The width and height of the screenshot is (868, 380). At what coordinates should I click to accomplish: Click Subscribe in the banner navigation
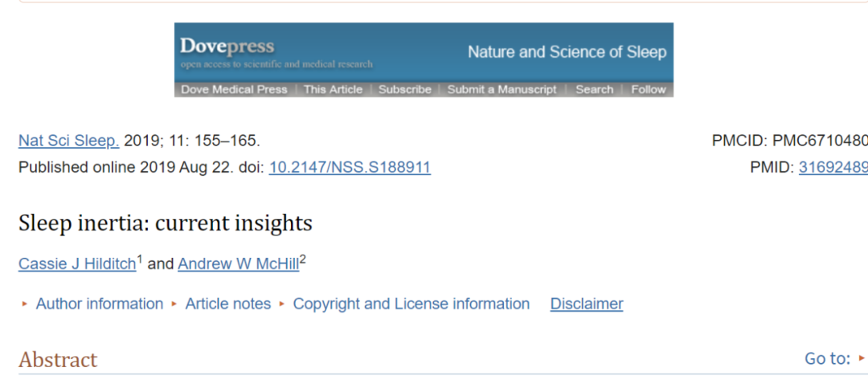coord(404,90)
